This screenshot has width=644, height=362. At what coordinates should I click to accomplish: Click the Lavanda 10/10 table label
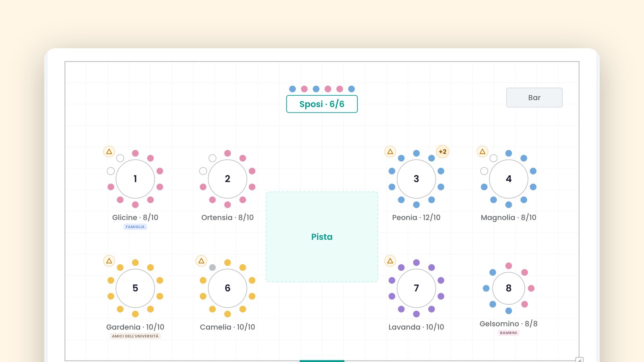pos(416,327)
